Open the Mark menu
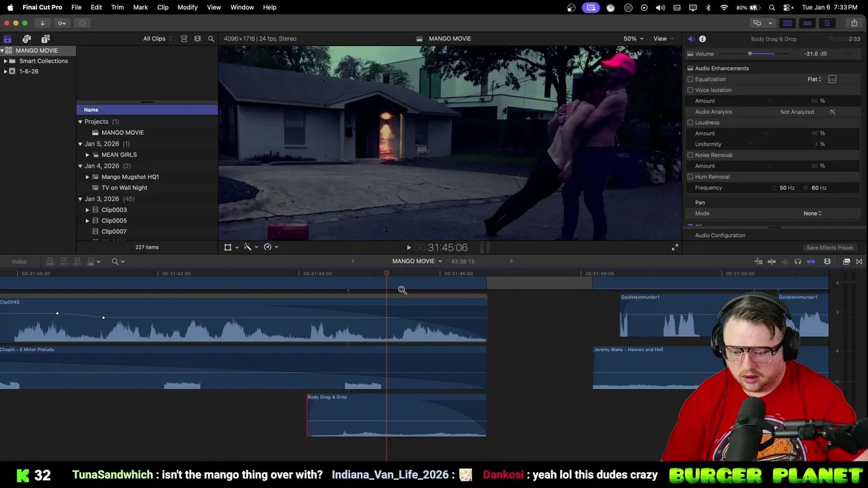The width and height of the screenshot is (868, 488). point(140,7)
